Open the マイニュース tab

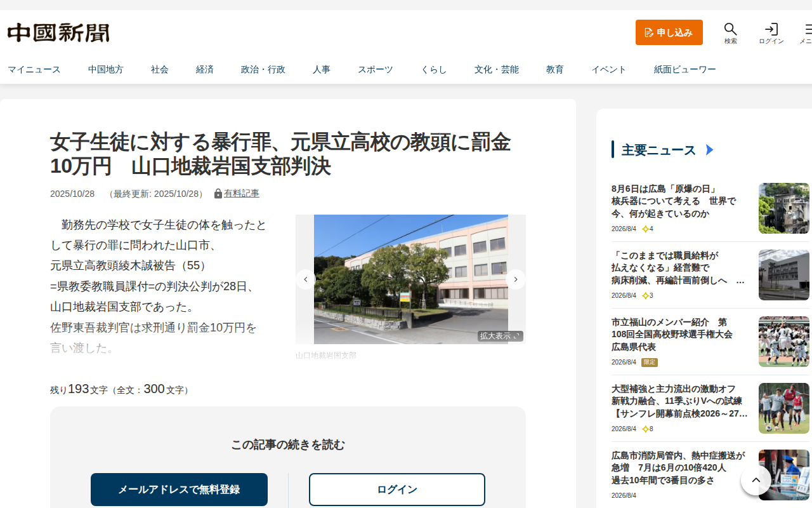tap(34, 69)
